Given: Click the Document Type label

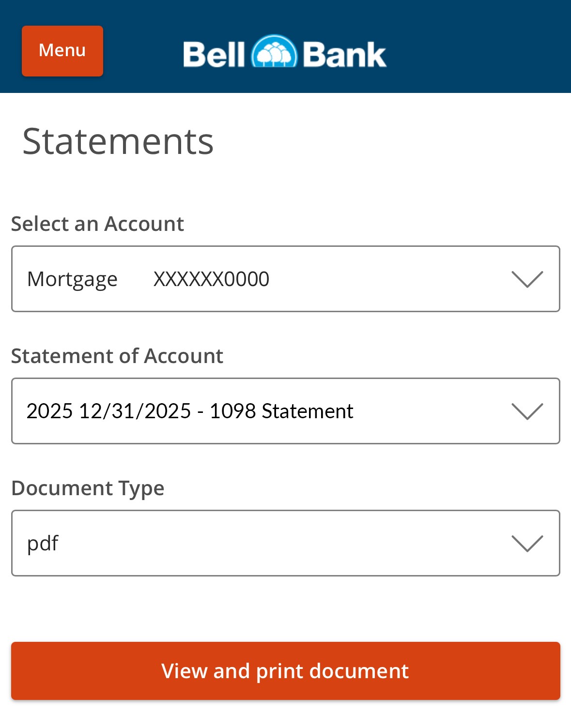Looking at the screenshot, I should click(x=88, y=488).
